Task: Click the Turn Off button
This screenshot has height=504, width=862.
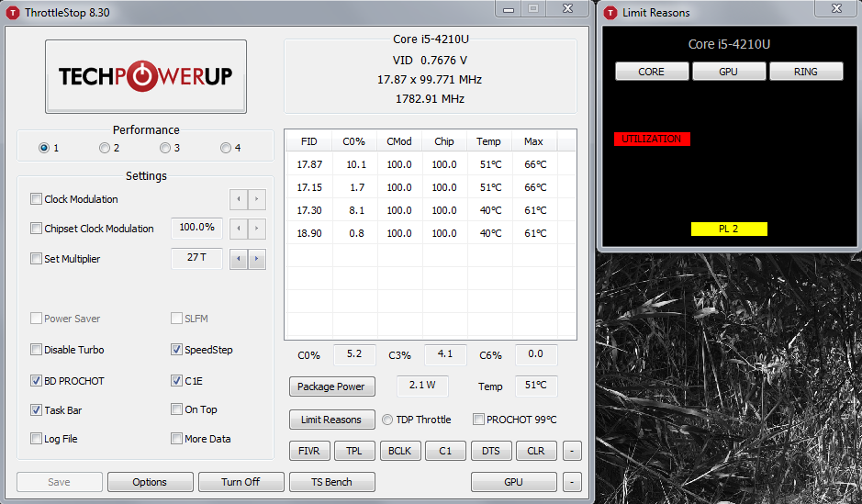Action: (x=241, y=482)
